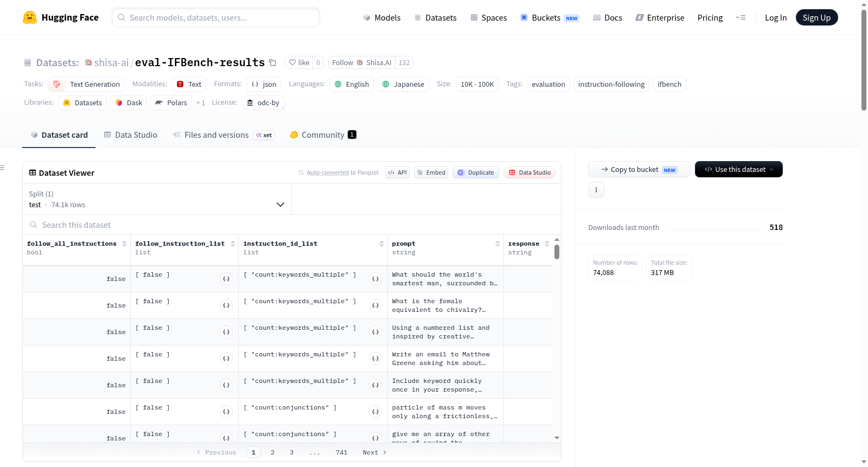Click the ifbench tag
Image resolution: width=868 pixels, height=467 pixels.
[x=669, y=84]
